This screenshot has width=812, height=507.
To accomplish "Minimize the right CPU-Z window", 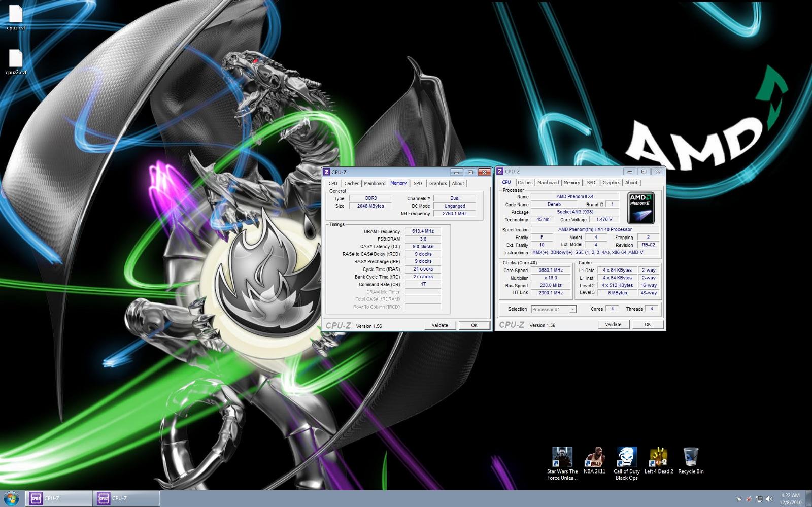I will [630, 172].
